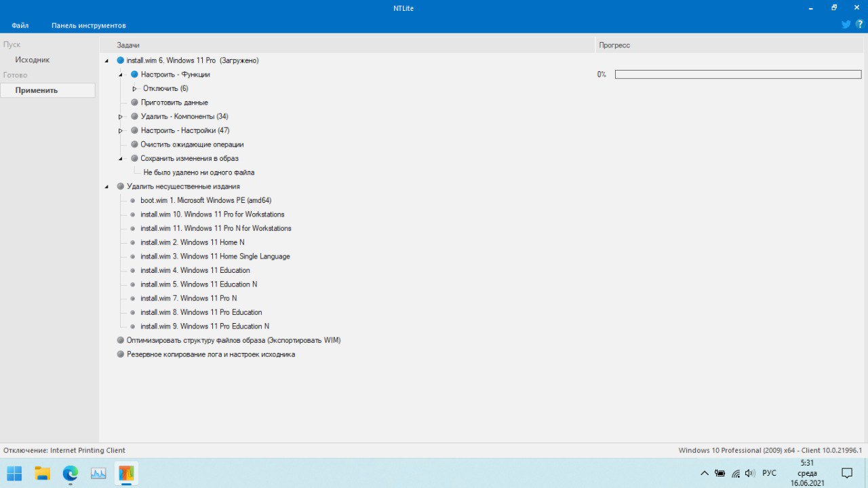Open the Файл menu
Screen dimensions: 868x488
[x=20, y=25]
